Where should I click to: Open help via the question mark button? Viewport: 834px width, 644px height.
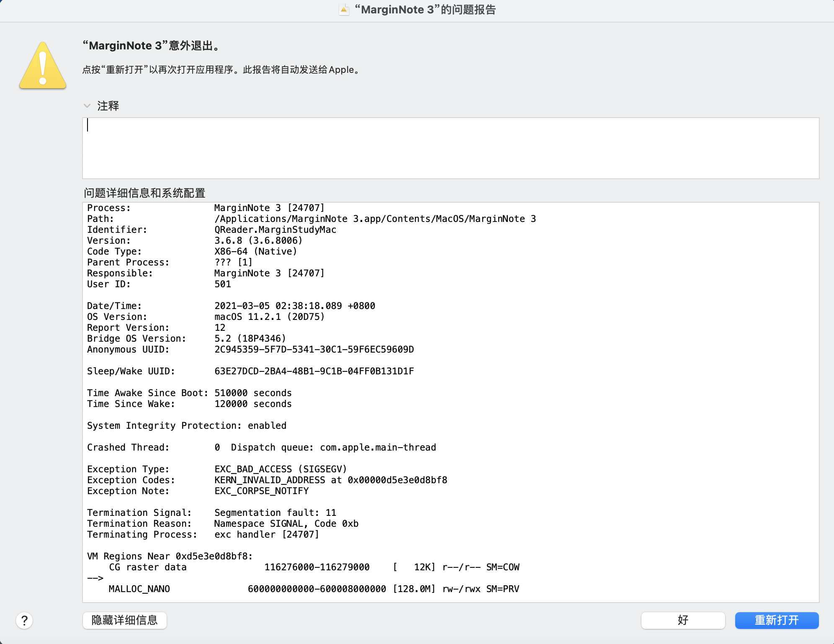point(24,620)
